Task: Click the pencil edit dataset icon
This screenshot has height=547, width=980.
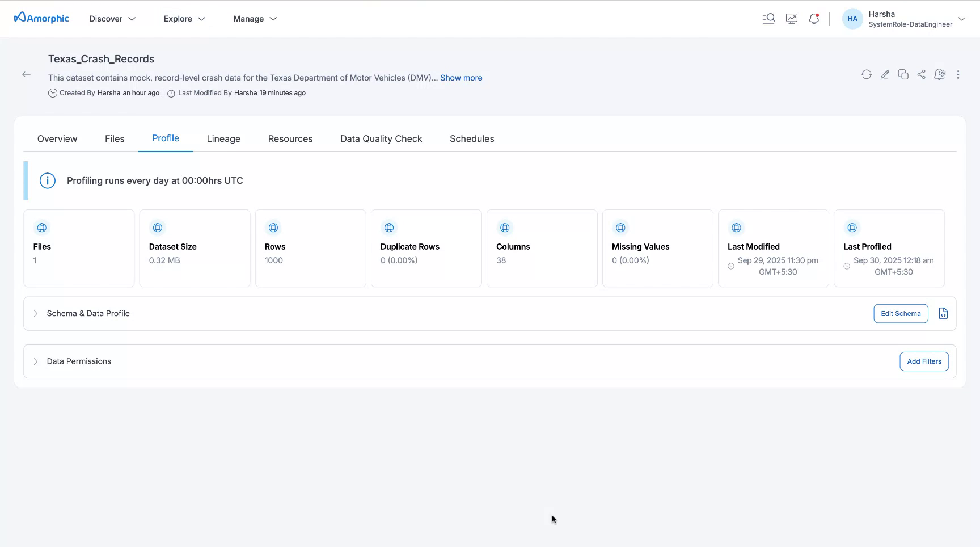Action: click(x=885, y=74)
